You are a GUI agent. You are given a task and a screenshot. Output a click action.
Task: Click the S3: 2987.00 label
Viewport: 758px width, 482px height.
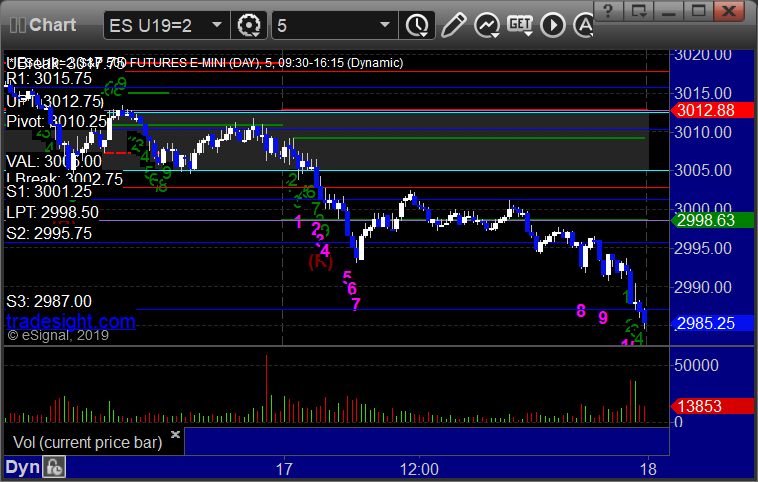[x=49, y=302]
